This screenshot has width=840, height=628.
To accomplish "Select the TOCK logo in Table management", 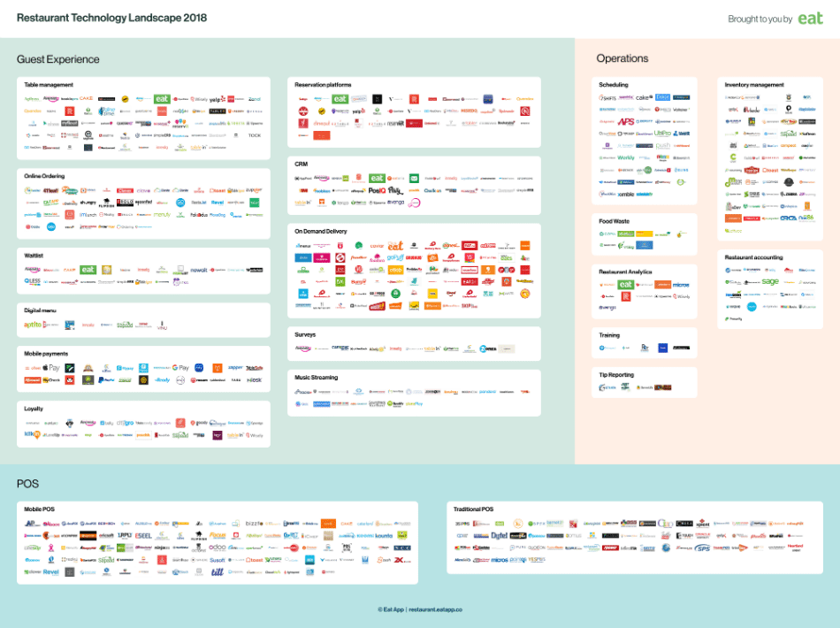I will pos(254,135).
